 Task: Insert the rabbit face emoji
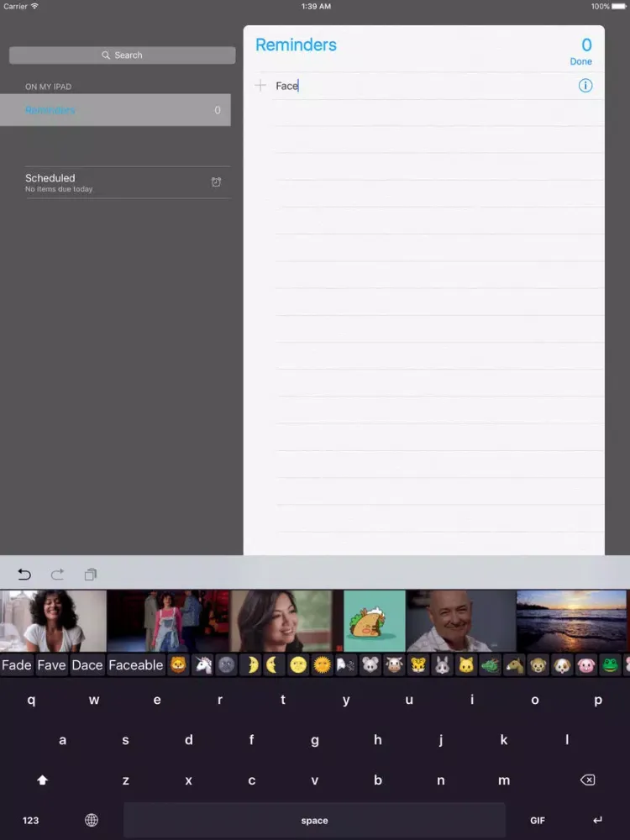click(442, 664)
